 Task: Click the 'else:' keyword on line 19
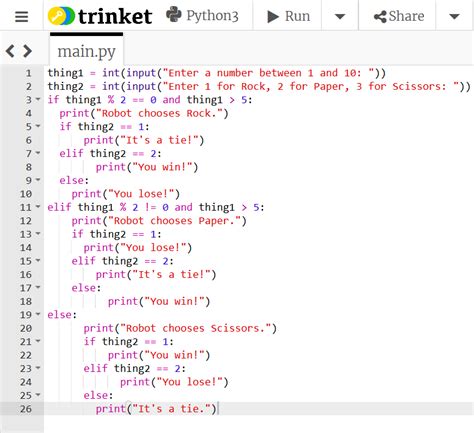[x=62, y=314]
